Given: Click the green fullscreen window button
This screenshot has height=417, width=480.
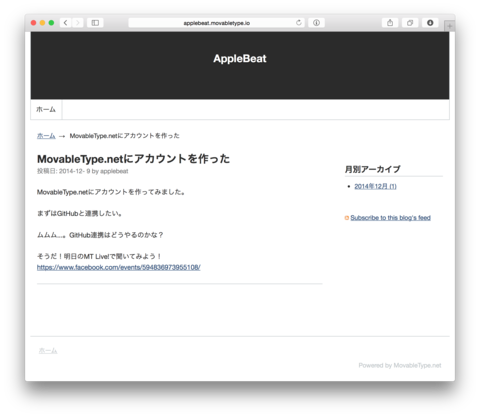Looking at the screenshot, I should coord(51,23).
